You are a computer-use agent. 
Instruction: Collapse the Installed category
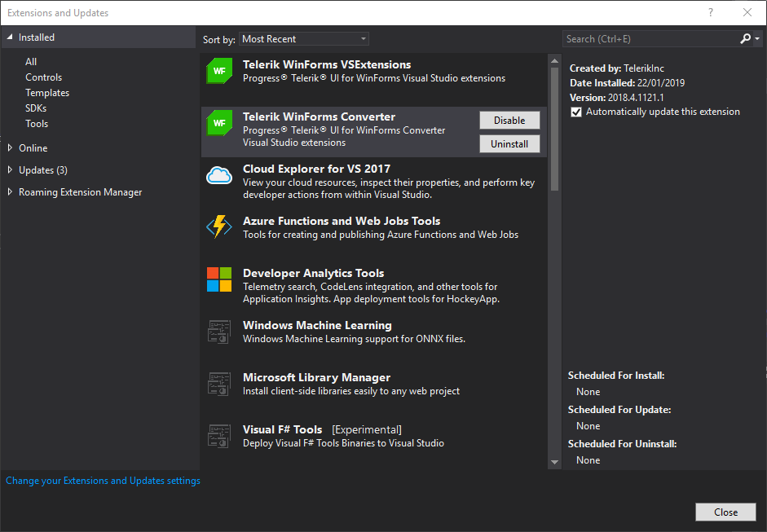[x=10, y=37]
